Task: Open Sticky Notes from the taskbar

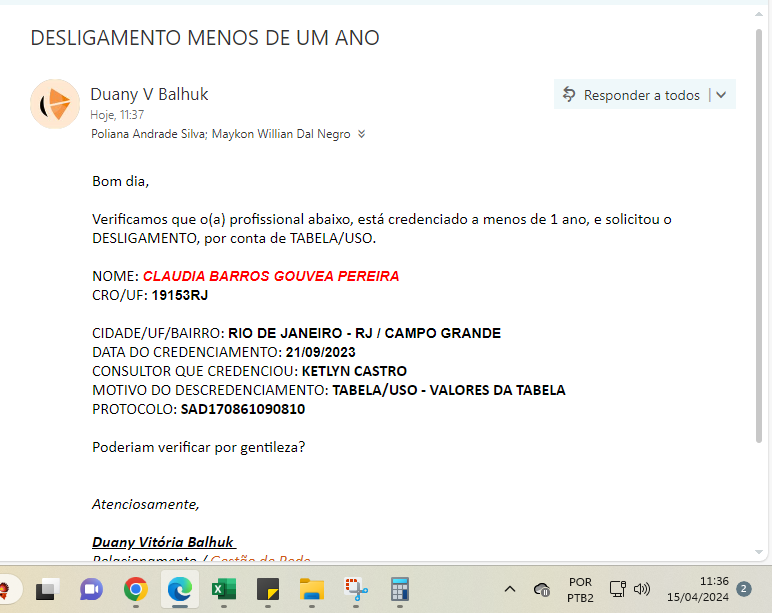Action: 267,589
